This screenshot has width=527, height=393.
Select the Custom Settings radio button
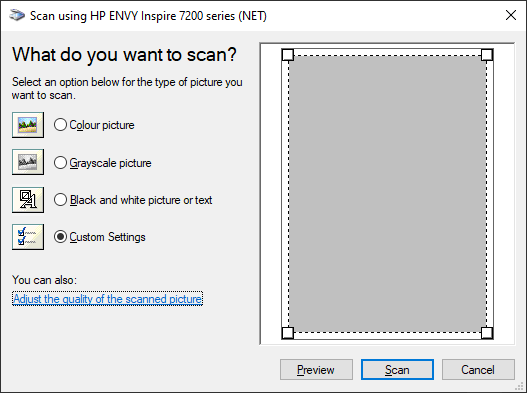click(x=60, y=237)
